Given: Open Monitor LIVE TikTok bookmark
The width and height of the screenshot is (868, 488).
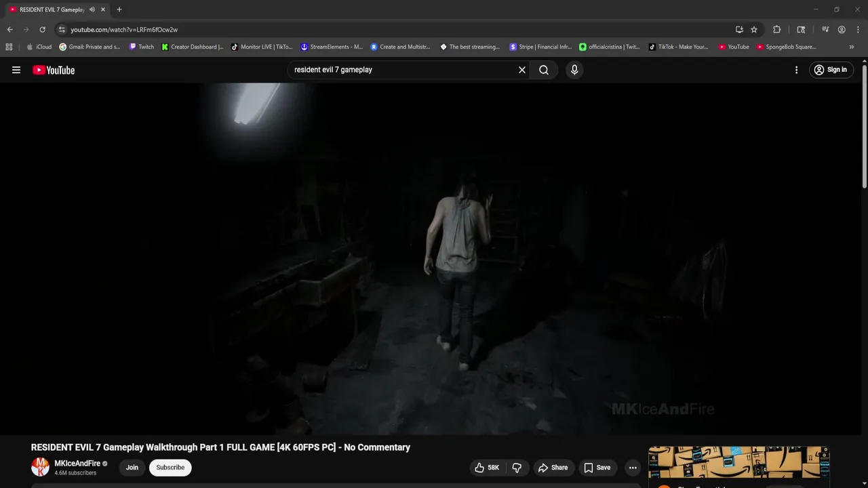Looking at the screenshot, I should (262, 47).
